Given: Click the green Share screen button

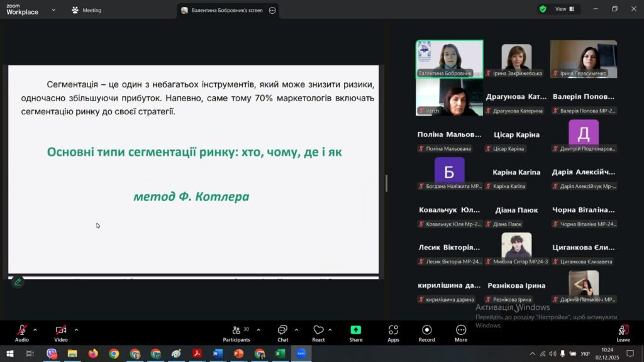Looking at the screenshot, I should [x=356, y=332].
